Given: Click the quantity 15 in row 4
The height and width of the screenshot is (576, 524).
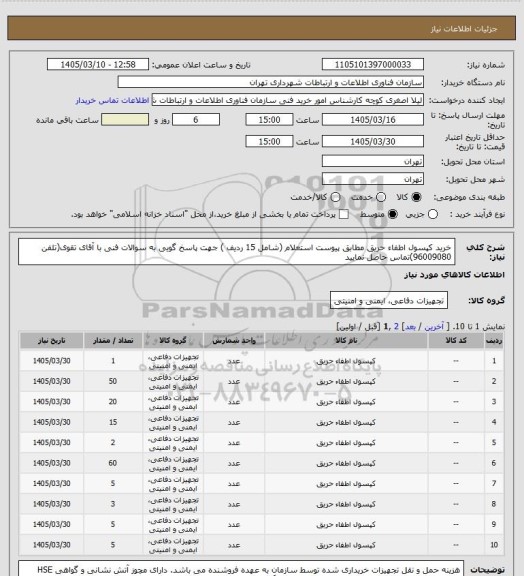Looking at the screenshot, I should pos(113,422).
